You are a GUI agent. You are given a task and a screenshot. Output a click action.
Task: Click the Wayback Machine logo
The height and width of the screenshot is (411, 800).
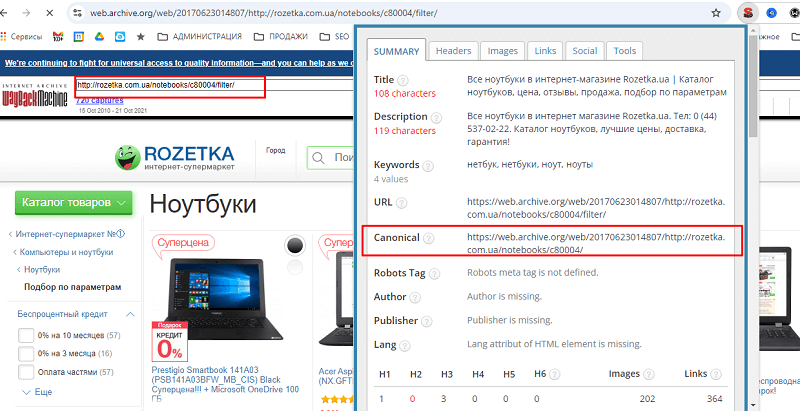[35, 95]
